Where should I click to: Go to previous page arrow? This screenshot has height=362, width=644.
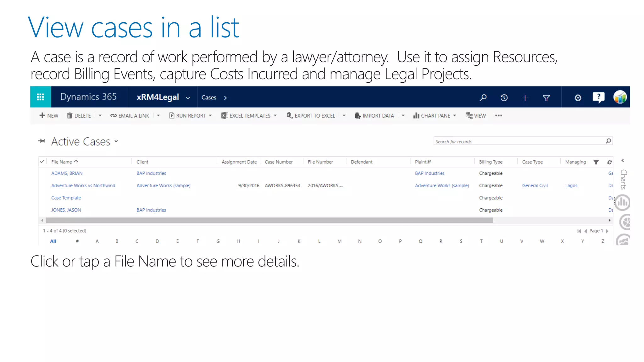[586, 231]
